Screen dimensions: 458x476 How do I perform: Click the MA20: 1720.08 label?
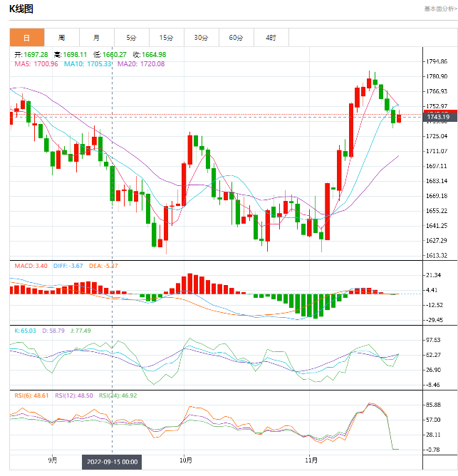point(141,64)
